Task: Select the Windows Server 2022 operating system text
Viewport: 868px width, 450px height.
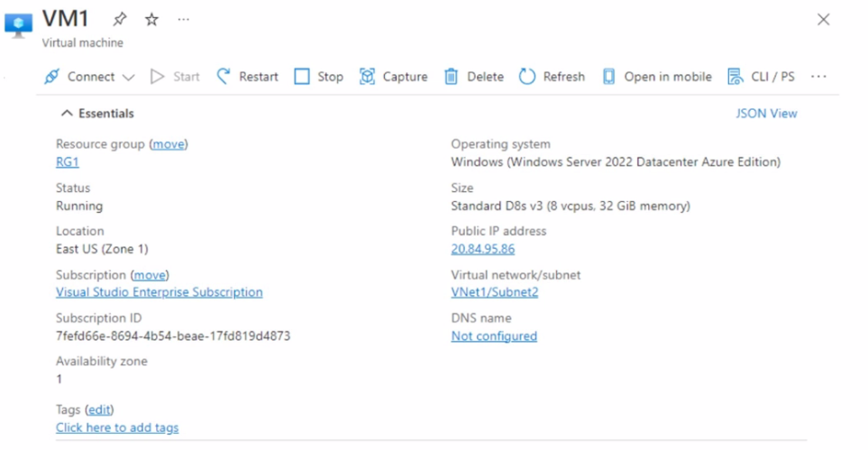Action: pos(616,161)
